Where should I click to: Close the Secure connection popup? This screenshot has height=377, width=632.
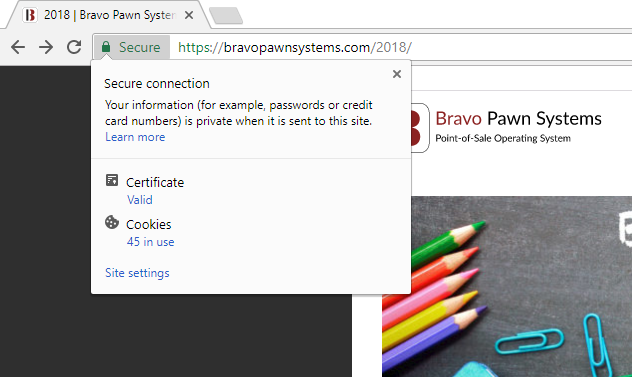point(397,74)
